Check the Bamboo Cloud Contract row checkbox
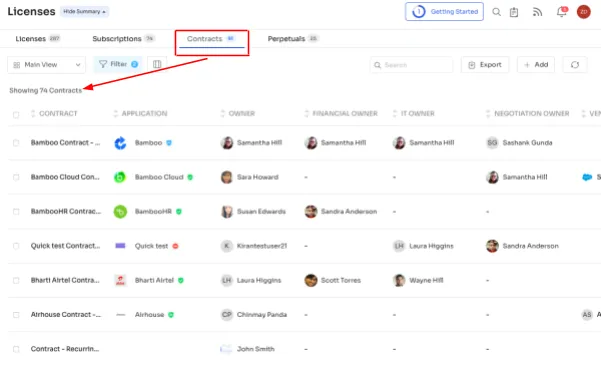Screen dimensions: 601x365 click(x=16, y=177)
